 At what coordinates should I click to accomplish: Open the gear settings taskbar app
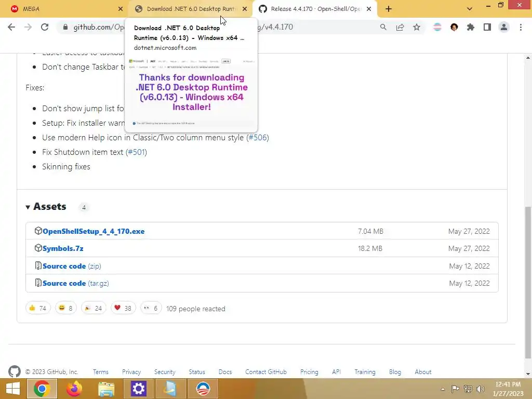[x=138, y=389]
